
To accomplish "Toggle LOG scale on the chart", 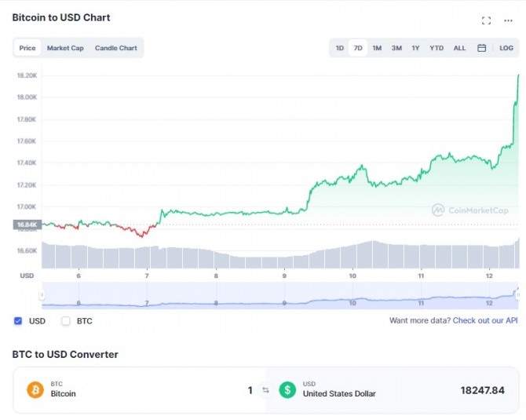I will [506, 48].
